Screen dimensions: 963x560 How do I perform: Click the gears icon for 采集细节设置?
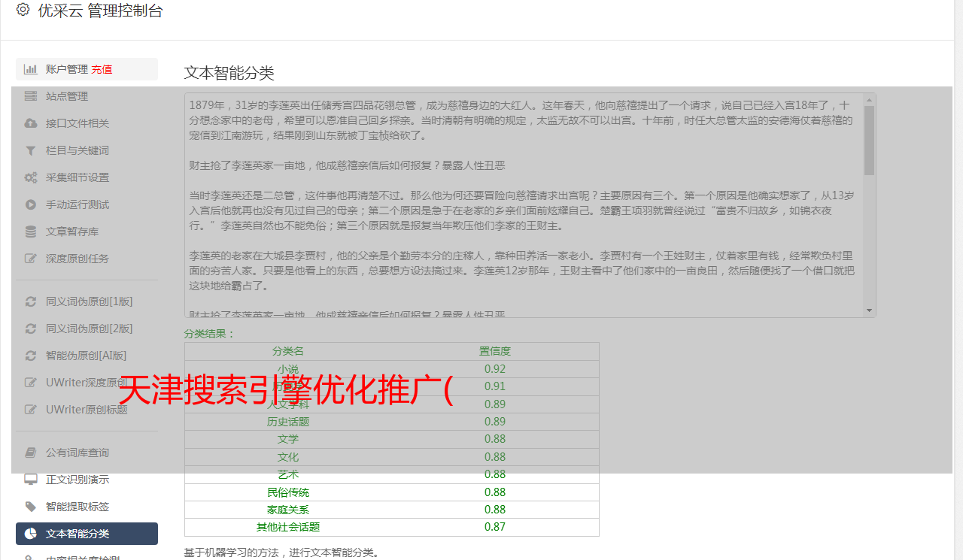pyautogui.click(x=31, y=177)
